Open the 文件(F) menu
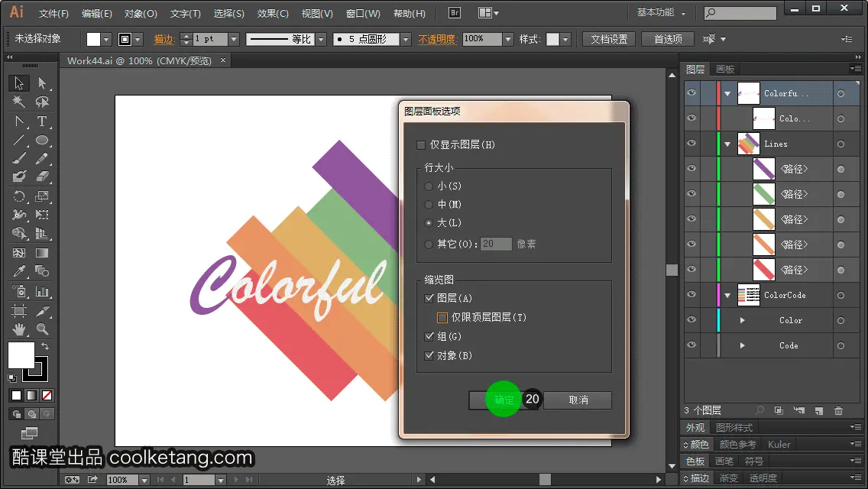The height and width of the screenshot is (489, 868). click(53, 13)
